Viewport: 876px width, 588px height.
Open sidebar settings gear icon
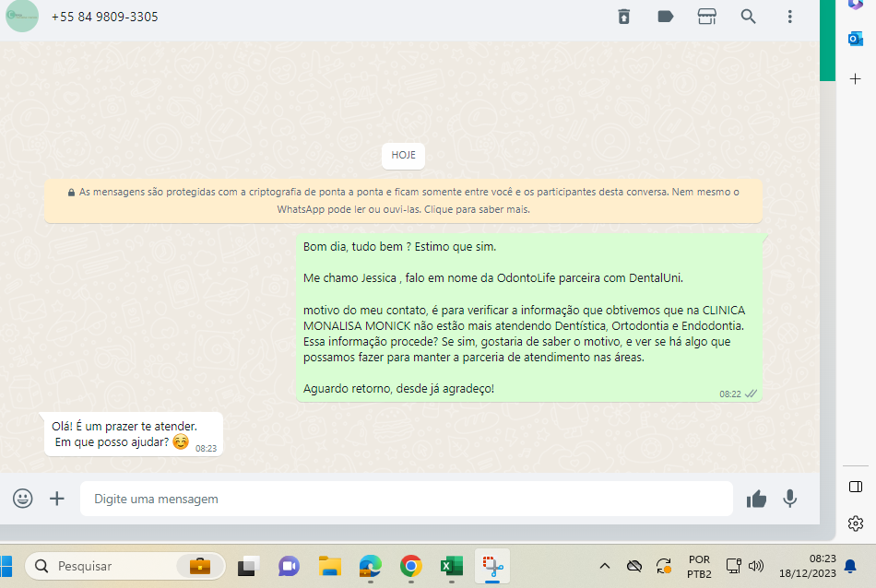(x=855, y=523)
